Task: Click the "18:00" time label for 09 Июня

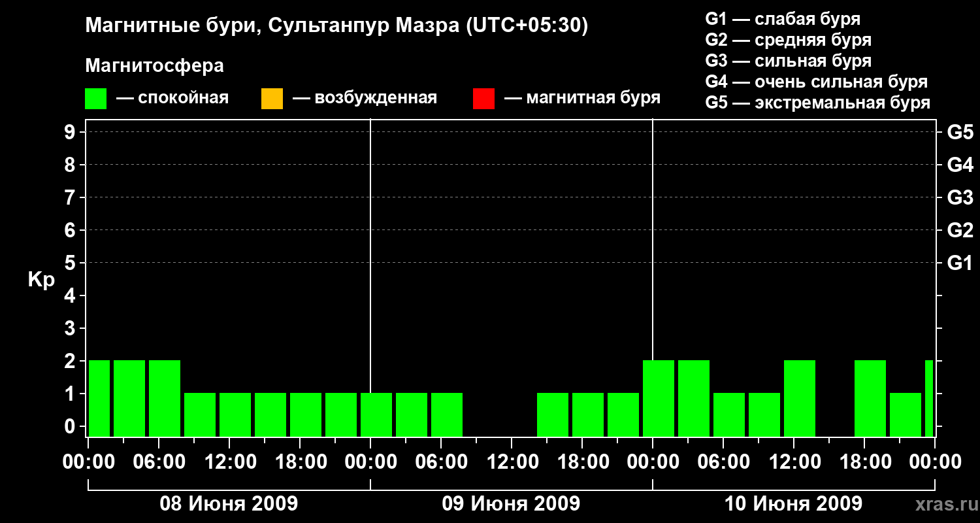Action: point(582,462)
